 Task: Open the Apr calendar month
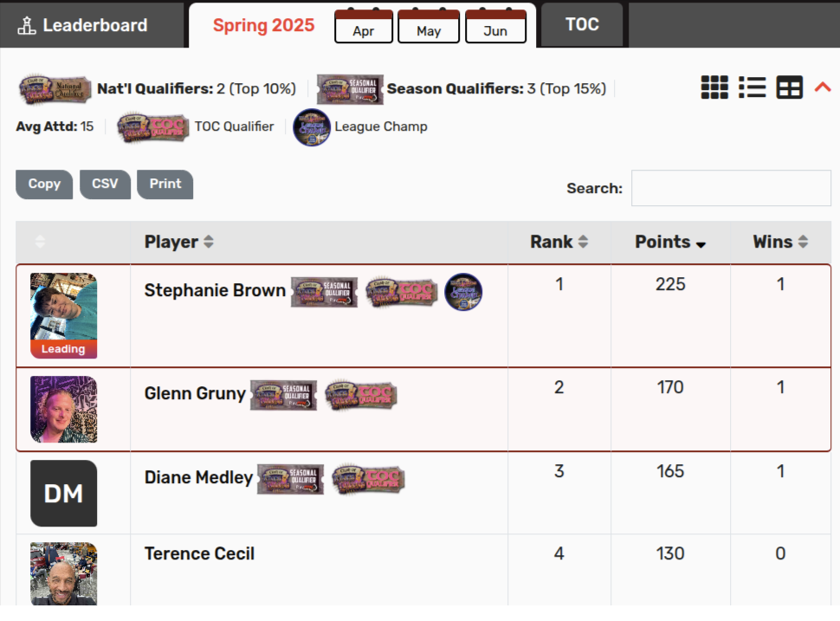pyautogui.click(x=364, y=27)
